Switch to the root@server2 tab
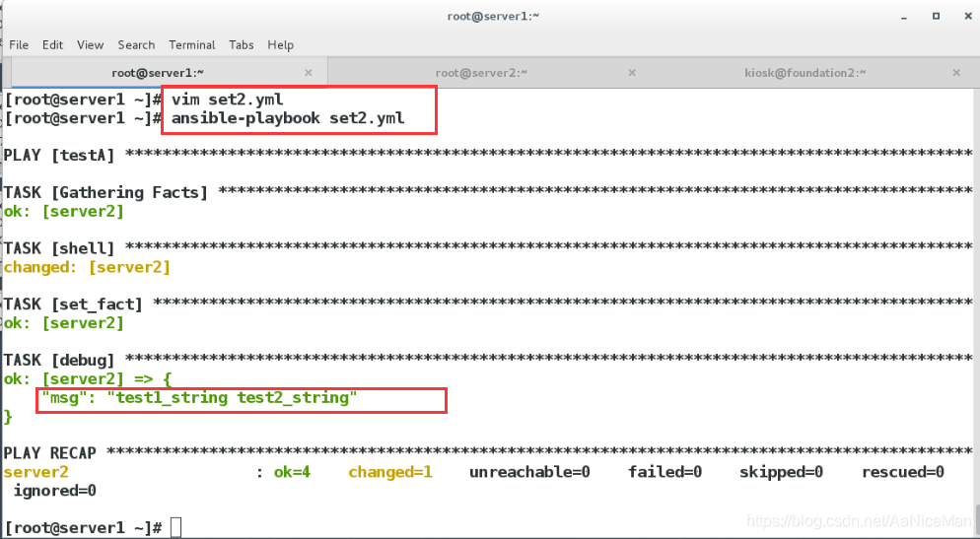 [x=481, y=73]
